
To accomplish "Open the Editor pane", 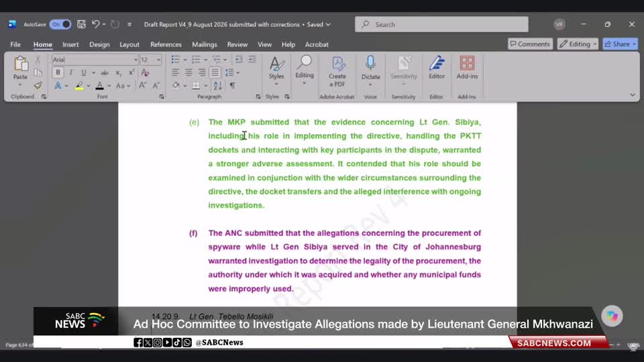I will point(437,68).
